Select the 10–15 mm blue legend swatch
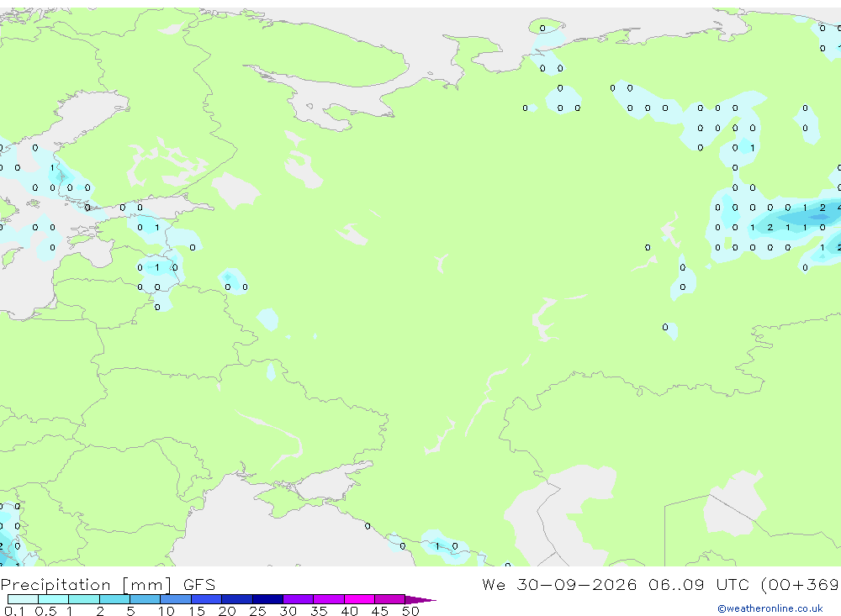 coord(176,599)
